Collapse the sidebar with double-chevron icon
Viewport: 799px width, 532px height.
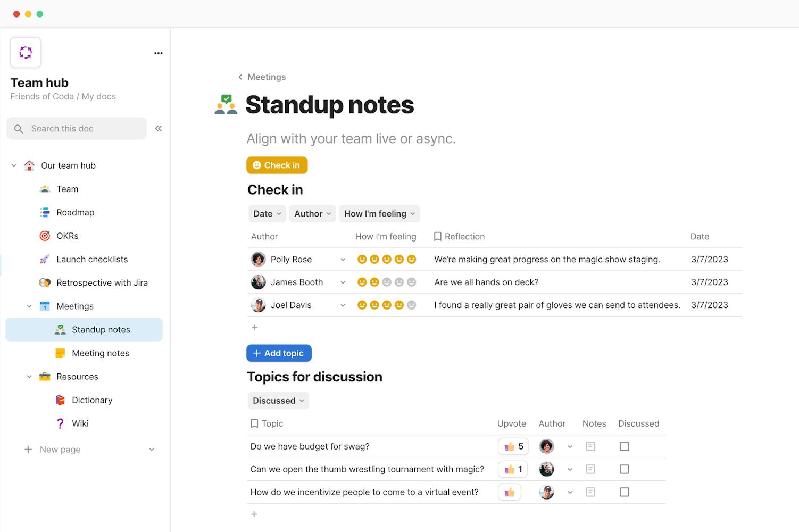158,129
